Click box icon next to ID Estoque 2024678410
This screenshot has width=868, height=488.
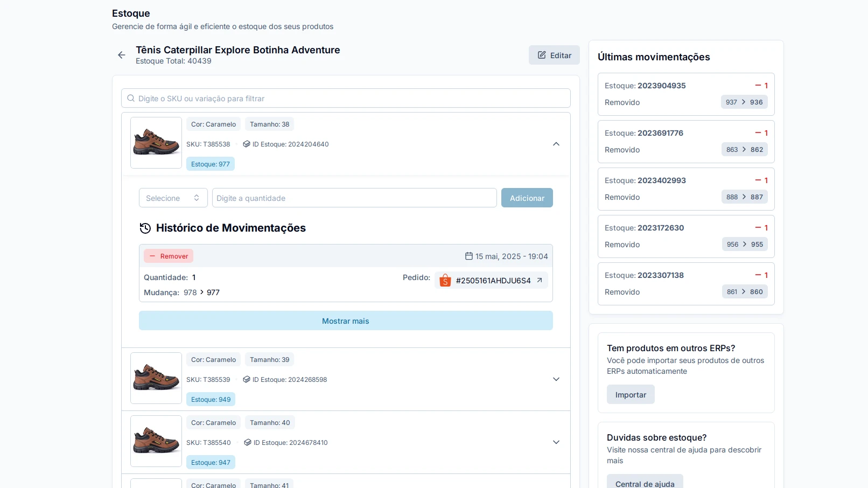[248, 442]
